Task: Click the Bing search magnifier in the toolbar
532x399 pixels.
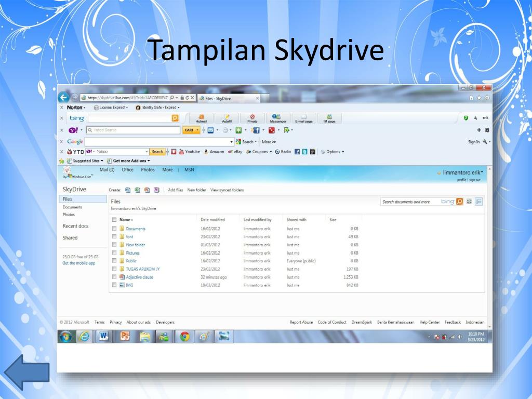Action: coord(175,118)
